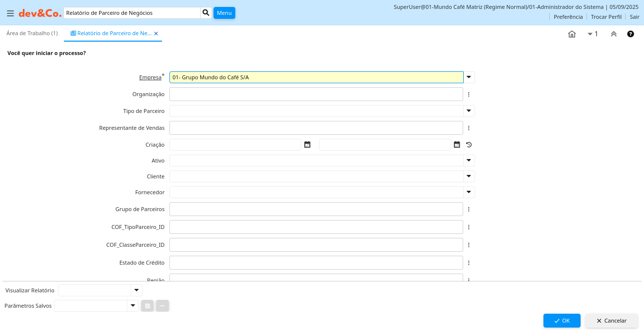Close the Relatório de Parceiro tab
The height and width of the screenshot is (334, 644).
156,34
